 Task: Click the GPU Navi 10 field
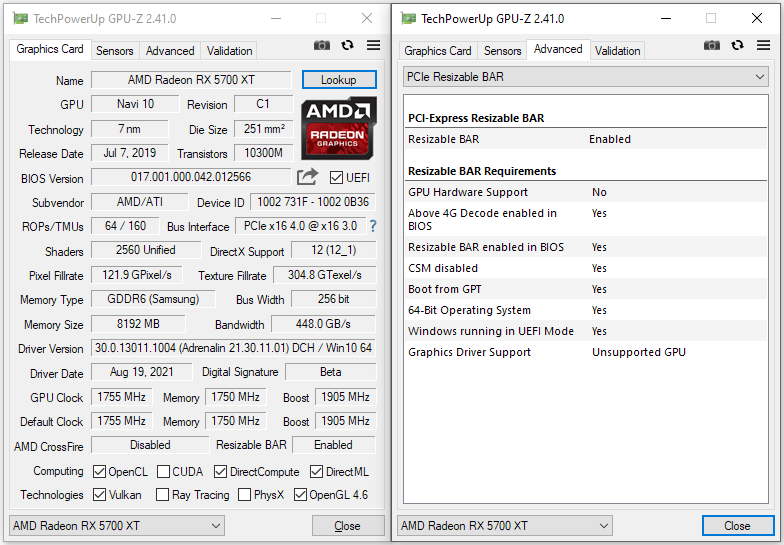(135, 104)
